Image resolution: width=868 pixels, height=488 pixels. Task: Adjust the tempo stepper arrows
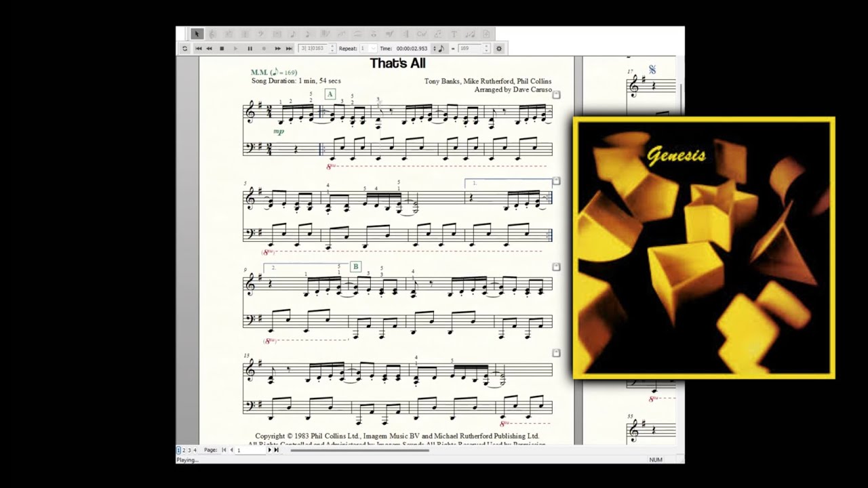486,48
